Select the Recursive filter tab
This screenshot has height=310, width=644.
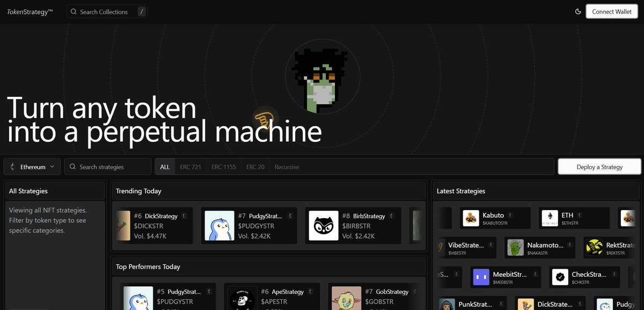point(287,167)
